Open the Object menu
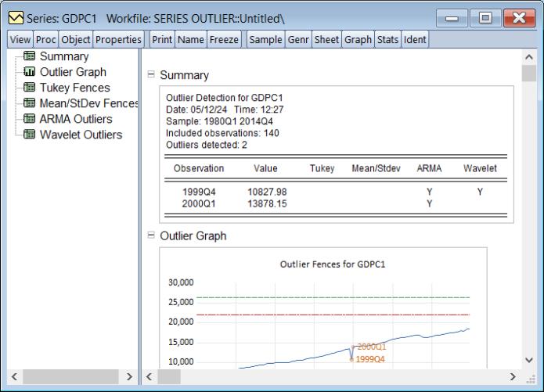The height and width of the screenshot is (392, 544). coord(74,39)
